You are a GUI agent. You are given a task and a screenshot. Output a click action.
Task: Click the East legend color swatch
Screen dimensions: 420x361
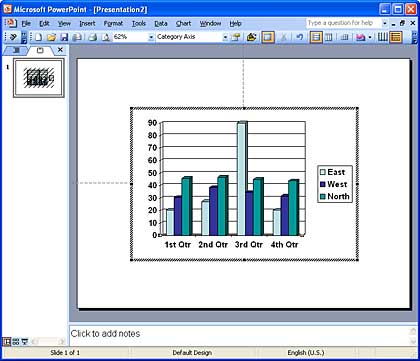322,172
